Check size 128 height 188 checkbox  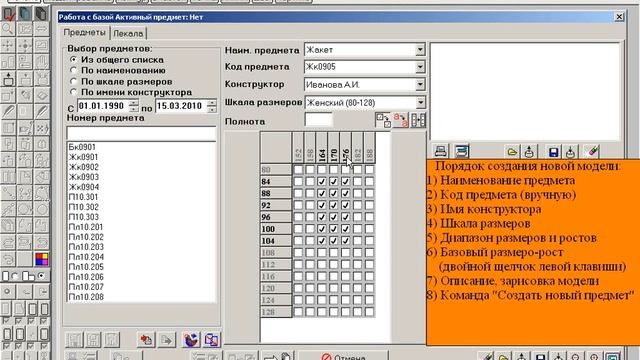369,312
